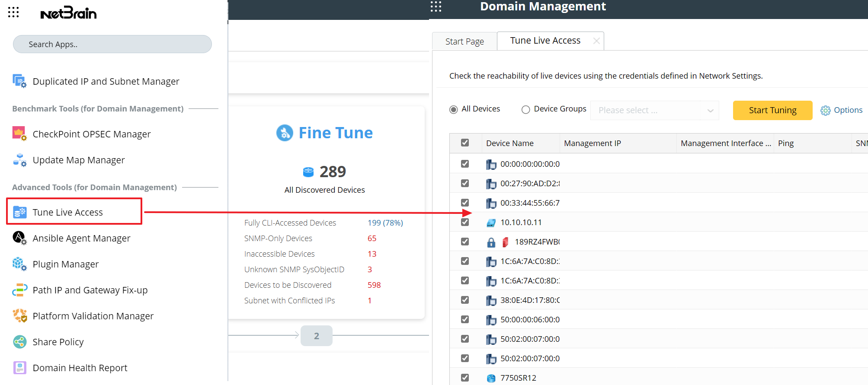Click the Plugin Manager icon
868x385 pixels.
[x=19, y=264]
